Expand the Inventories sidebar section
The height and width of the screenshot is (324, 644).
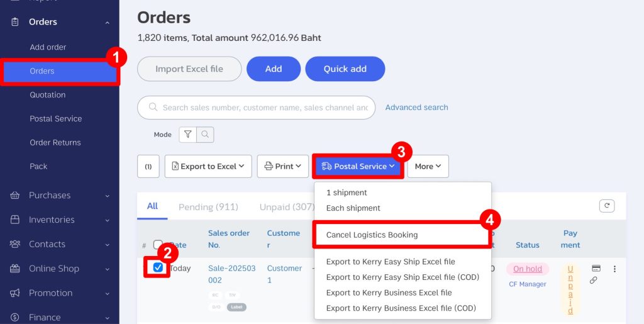60,220
